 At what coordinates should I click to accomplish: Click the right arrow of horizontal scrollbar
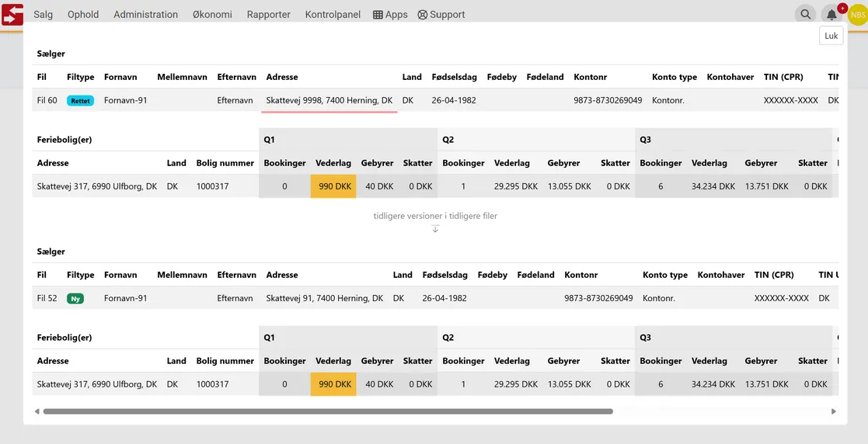[834, 411]
